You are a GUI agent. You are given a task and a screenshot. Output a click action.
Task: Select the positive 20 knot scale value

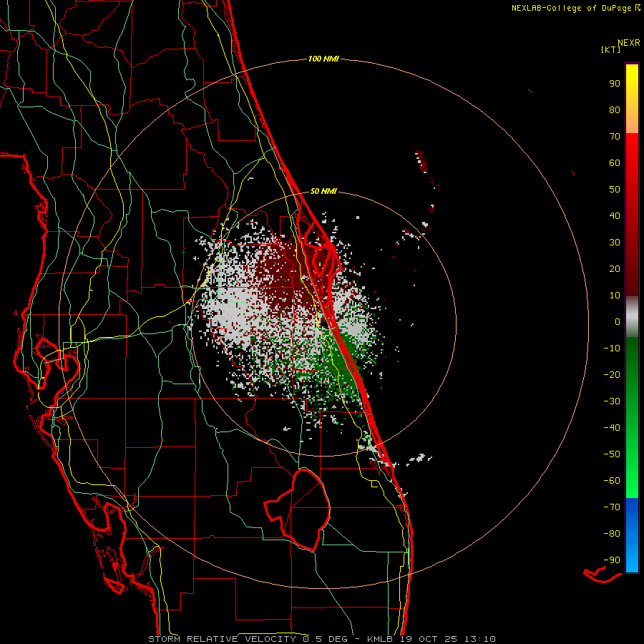coord(615,269)
